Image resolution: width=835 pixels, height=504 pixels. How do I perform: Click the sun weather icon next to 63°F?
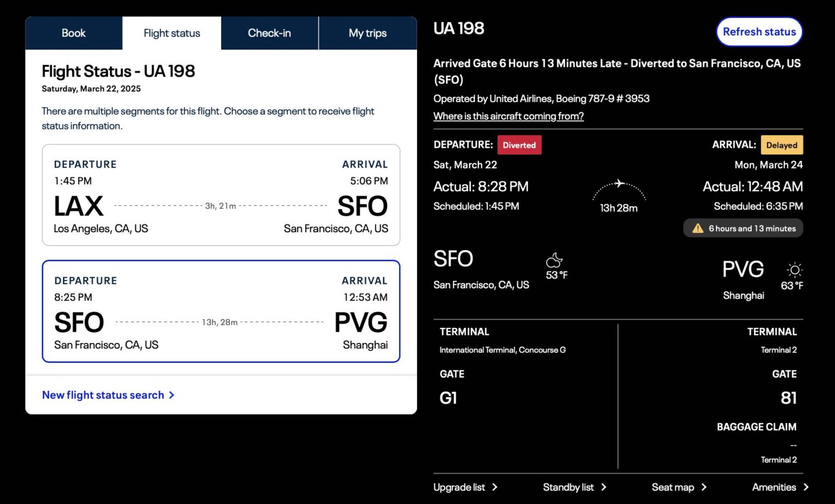794,269
